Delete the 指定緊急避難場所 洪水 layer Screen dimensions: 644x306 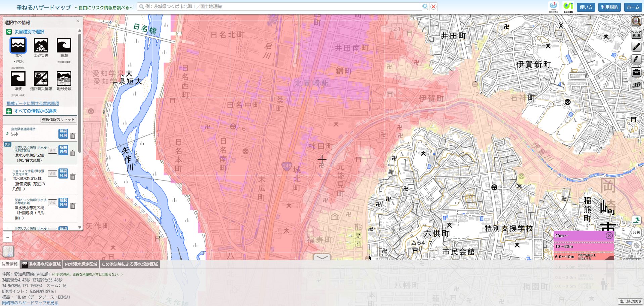pos(73,136)
